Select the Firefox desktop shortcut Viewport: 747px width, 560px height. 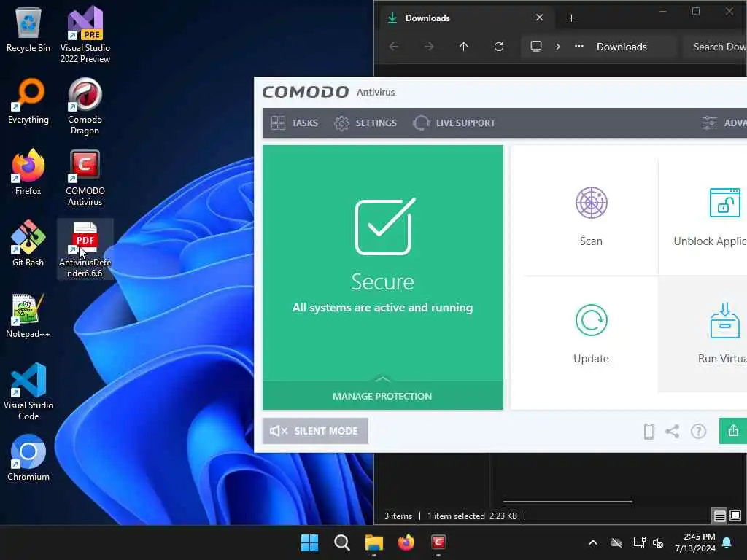[x=28, y=172]
